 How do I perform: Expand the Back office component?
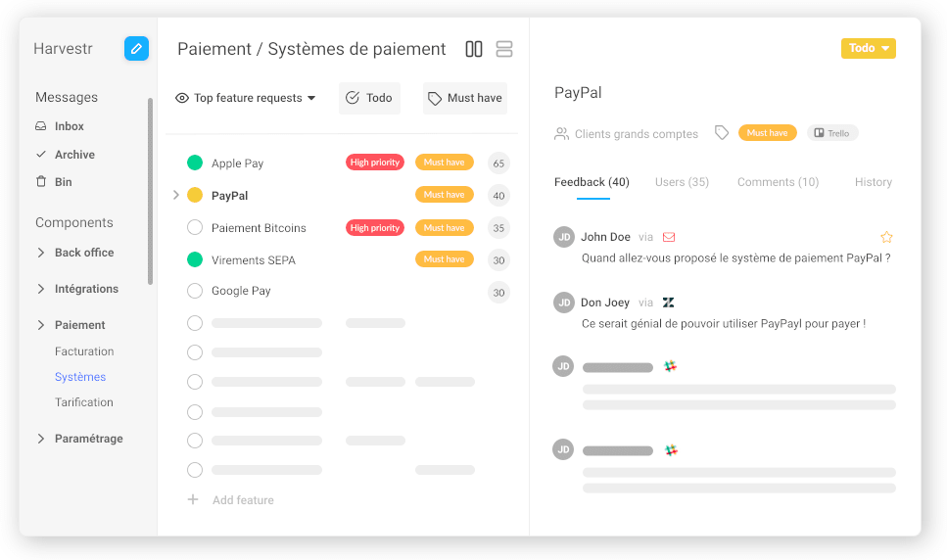41,253
